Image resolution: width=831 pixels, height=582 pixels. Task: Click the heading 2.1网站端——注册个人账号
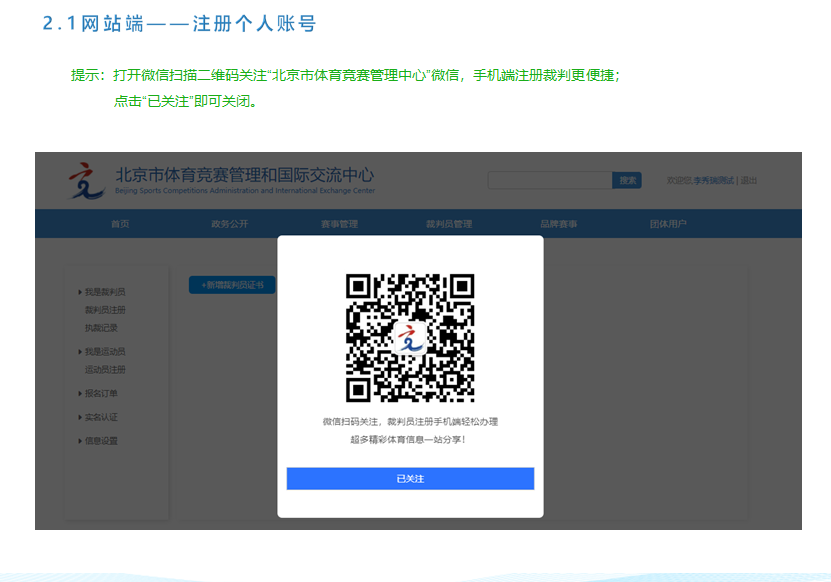tap(179, 23)
